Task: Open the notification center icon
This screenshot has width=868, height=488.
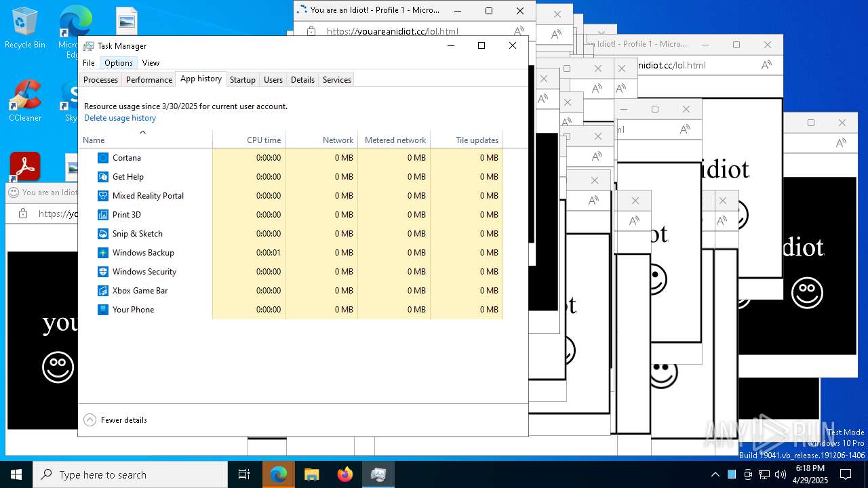Action: pos(846,474)
